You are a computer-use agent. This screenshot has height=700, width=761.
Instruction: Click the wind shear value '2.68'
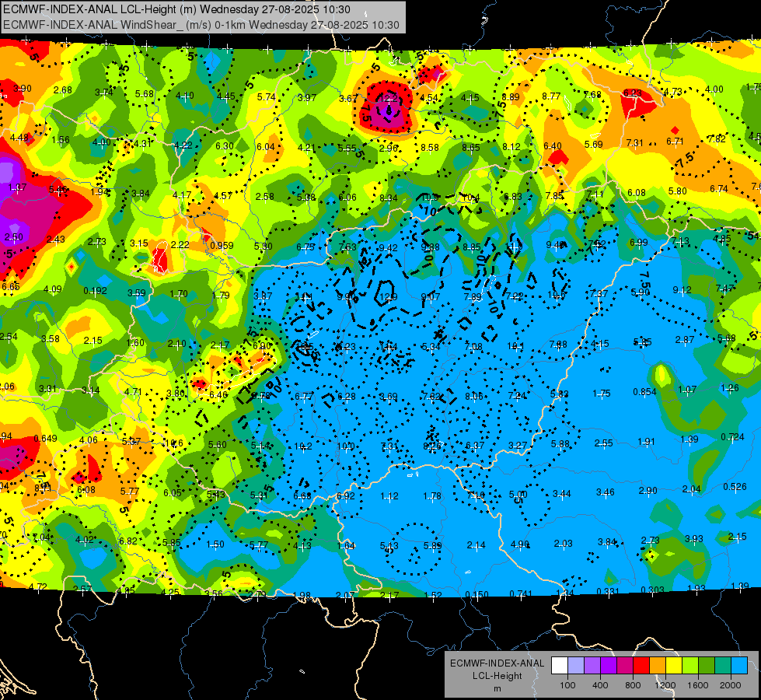tap(63, 90)
